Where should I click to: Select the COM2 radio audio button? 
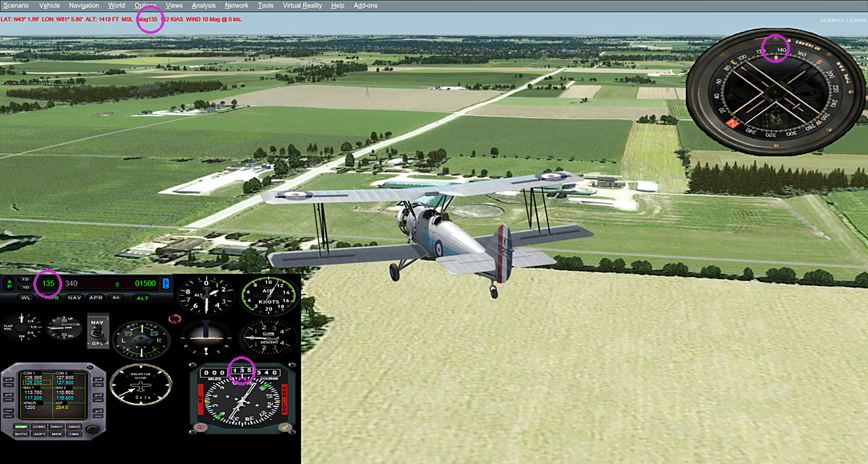pyautogui.click(x=38, y=427)
